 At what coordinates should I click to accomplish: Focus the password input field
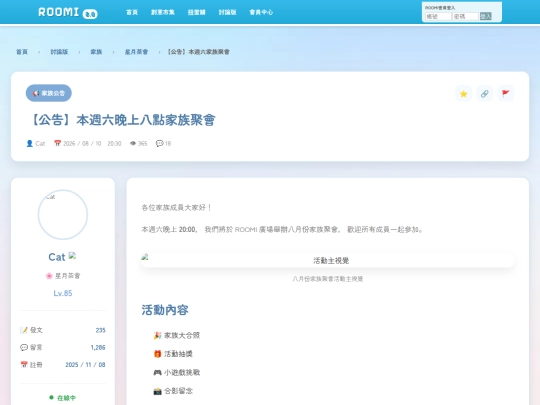[x=465, y=16]
